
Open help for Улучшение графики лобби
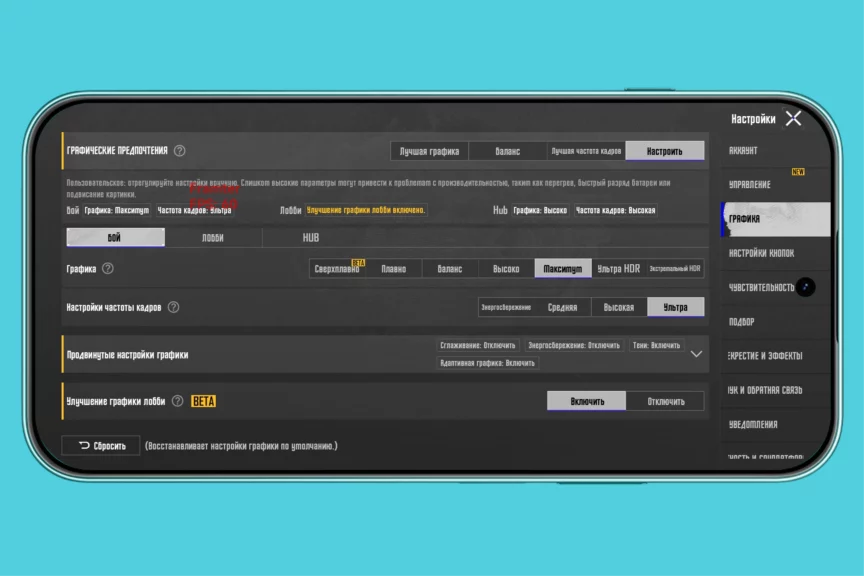tap(177, 401)
